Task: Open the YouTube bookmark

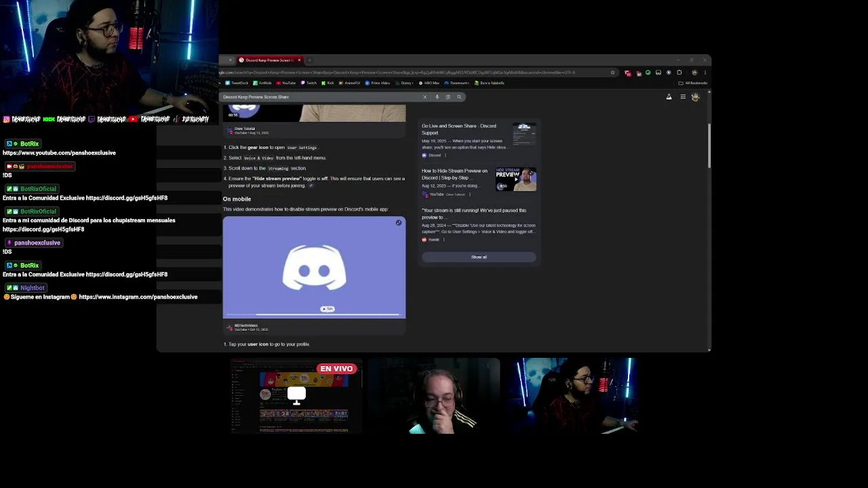Action: click(286, 83)
